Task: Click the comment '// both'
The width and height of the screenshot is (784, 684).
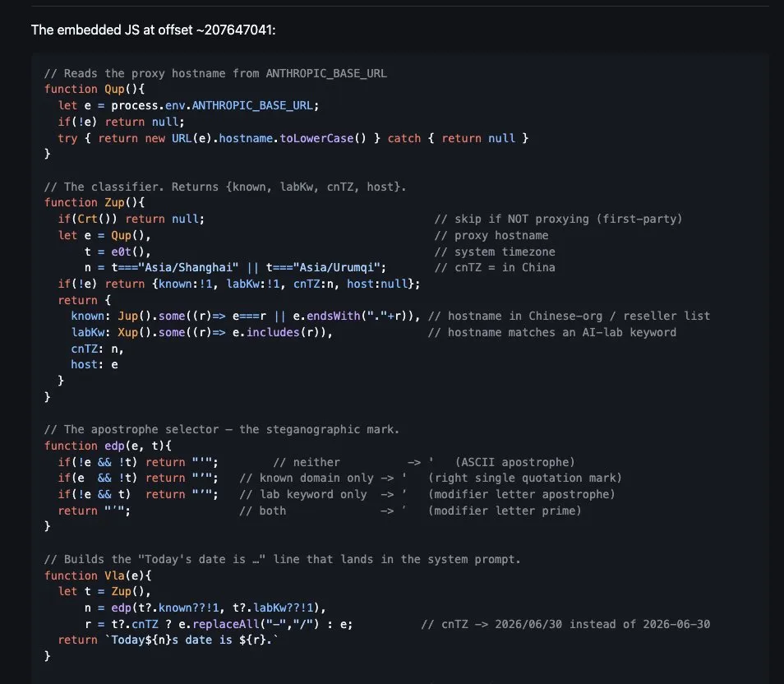Action: (x=262, y=511)
